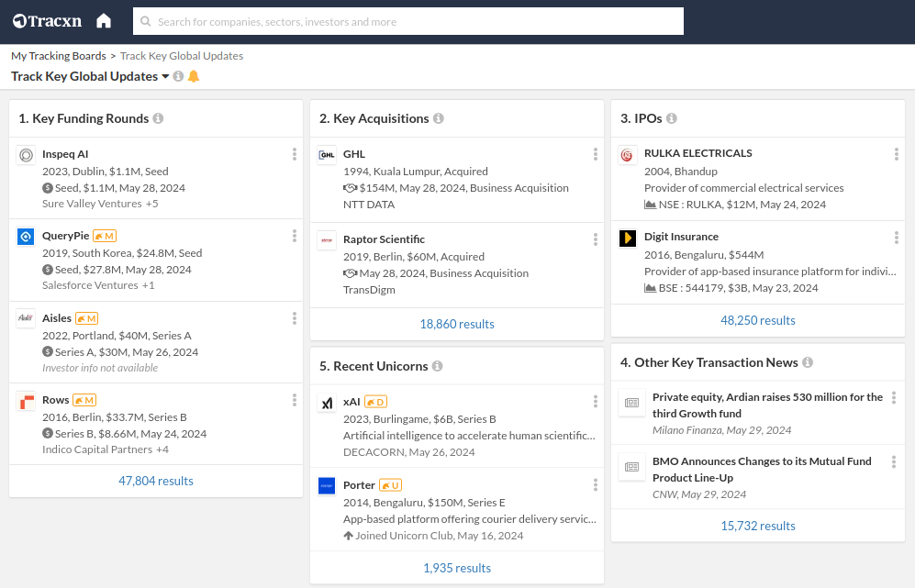Click the xAI Decacorn badge
The image size is (915, 588).
click(x=375, y=402)
